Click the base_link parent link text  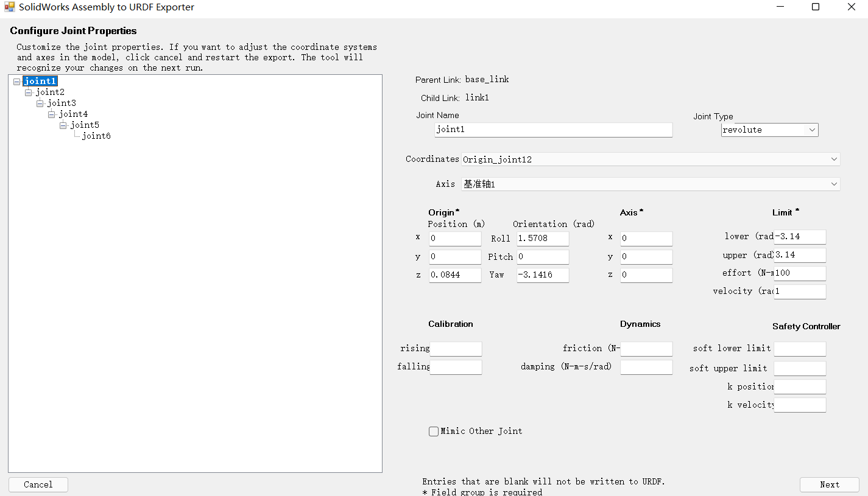487,80
